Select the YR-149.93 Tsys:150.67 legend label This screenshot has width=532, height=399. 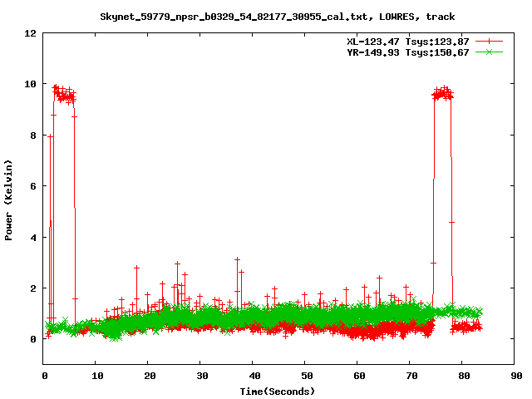tap(408, 52)
